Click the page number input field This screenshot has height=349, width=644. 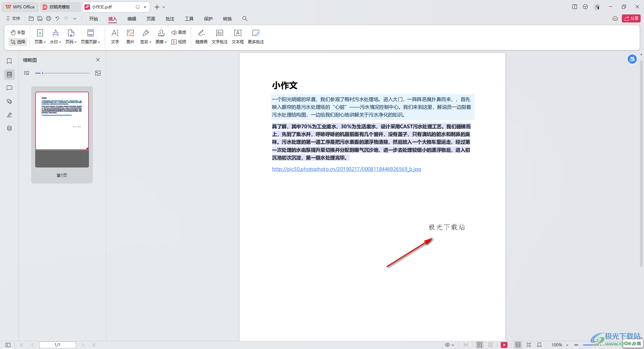(58, 345)
